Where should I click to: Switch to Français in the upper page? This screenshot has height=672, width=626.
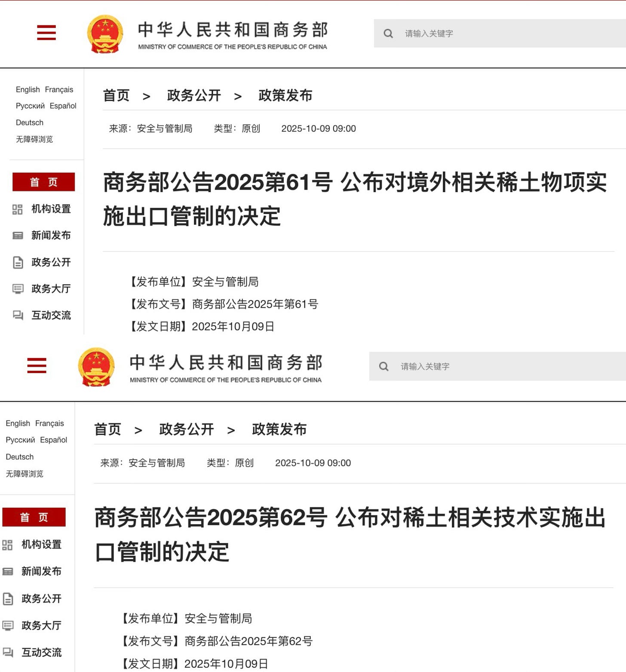(59, 89)
